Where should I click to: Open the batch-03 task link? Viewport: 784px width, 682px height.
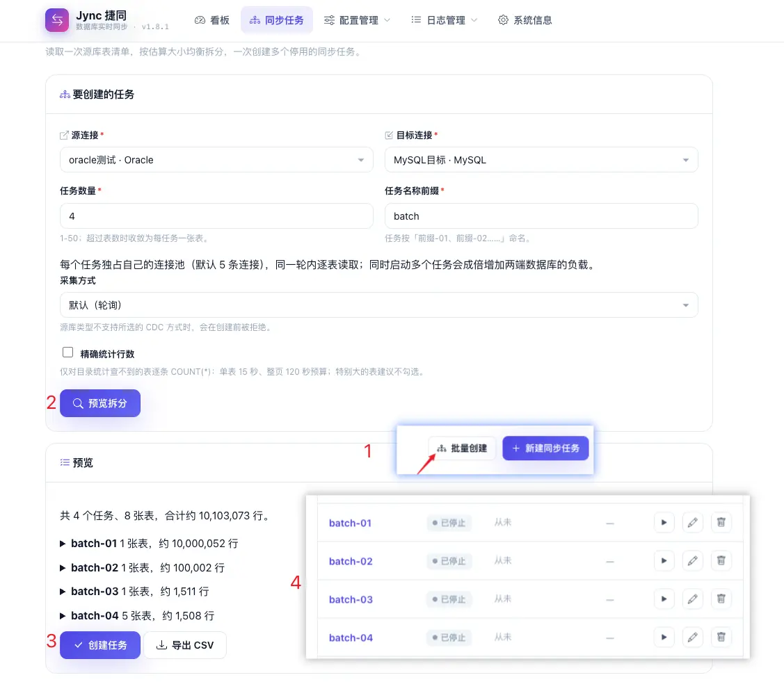(351, 599)
